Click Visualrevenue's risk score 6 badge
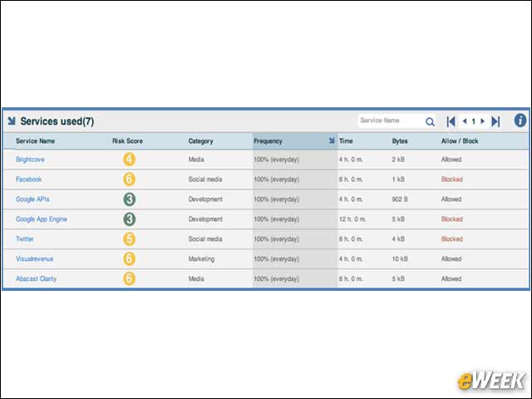The image size is (532, 399). (x=130, y=259)
